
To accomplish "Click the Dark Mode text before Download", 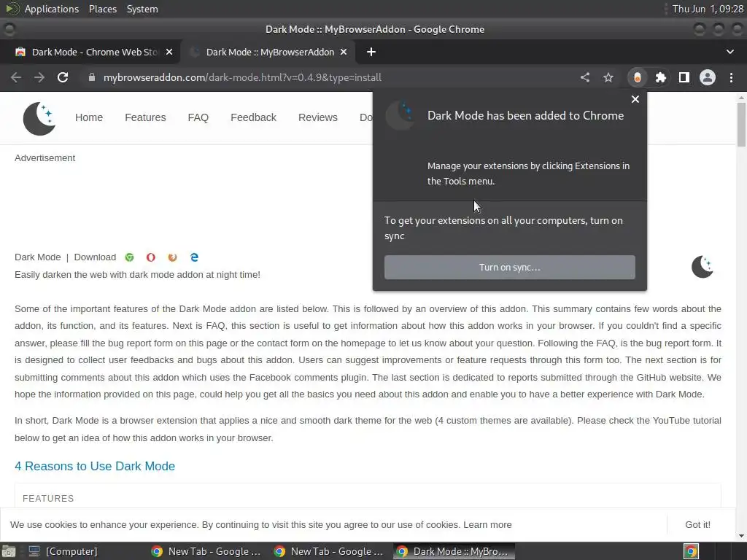I will coord(38,257).
